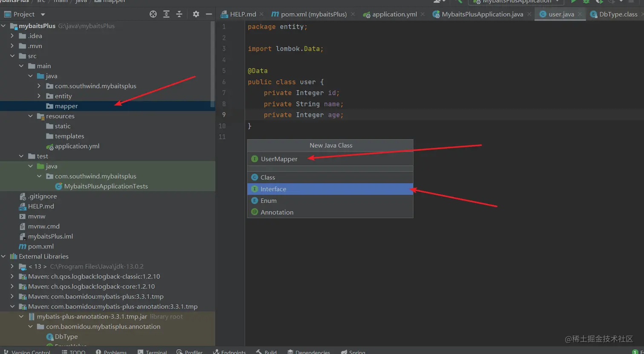Open the Version Control tool window
This screenshot has width=644, height=354.
(x=26, y=352)
